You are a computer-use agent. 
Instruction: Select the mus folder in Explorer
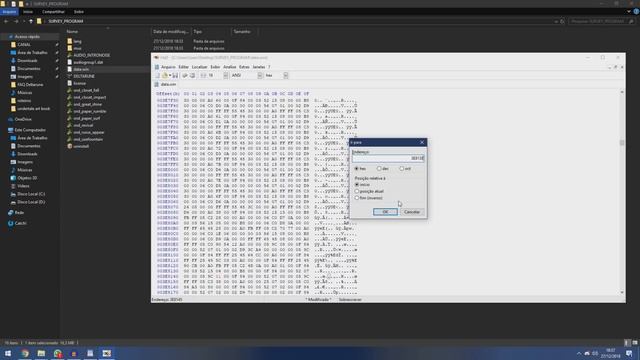pos(77,48)
